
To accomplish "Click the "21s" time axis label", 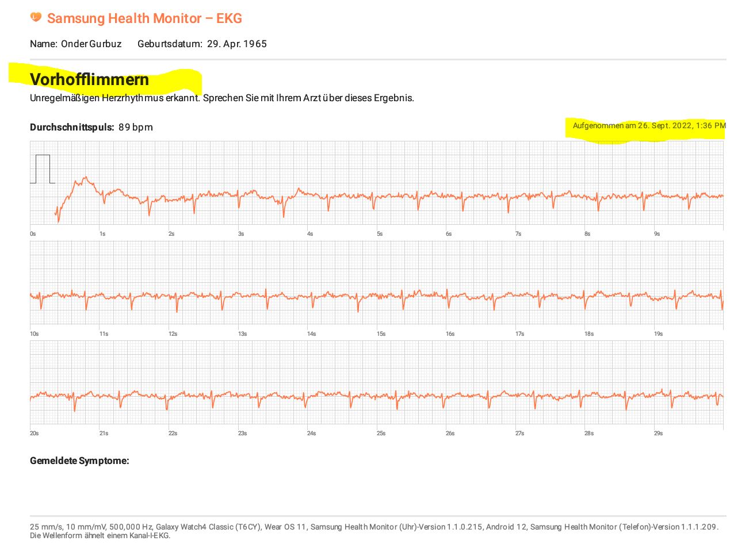I will [x=104, y=433].
